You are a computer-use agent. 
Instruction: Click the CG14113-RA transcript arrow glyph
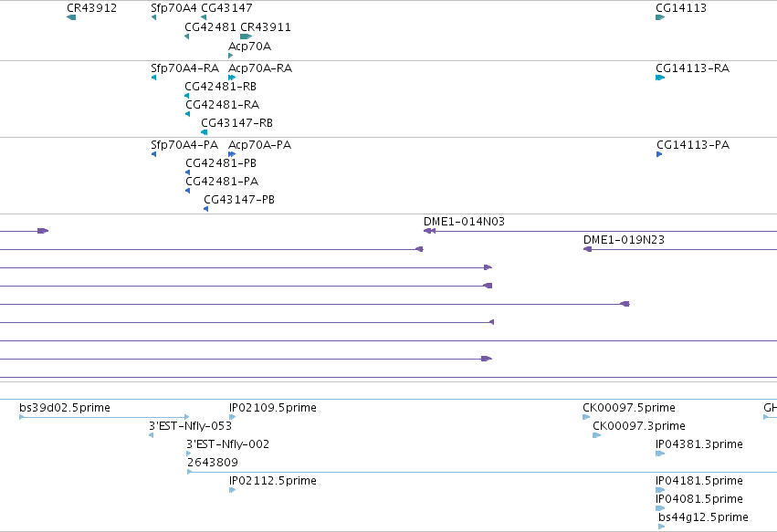tap(660, 78)
